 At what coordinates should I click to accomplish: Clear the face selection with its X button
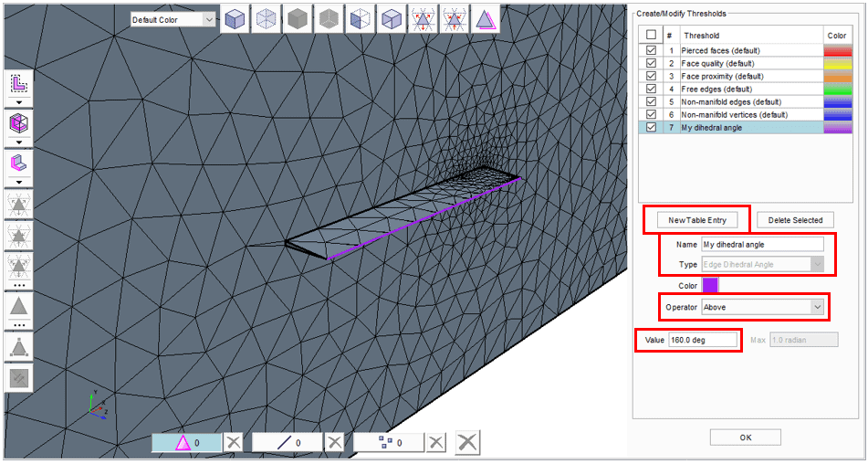[234, 442]
